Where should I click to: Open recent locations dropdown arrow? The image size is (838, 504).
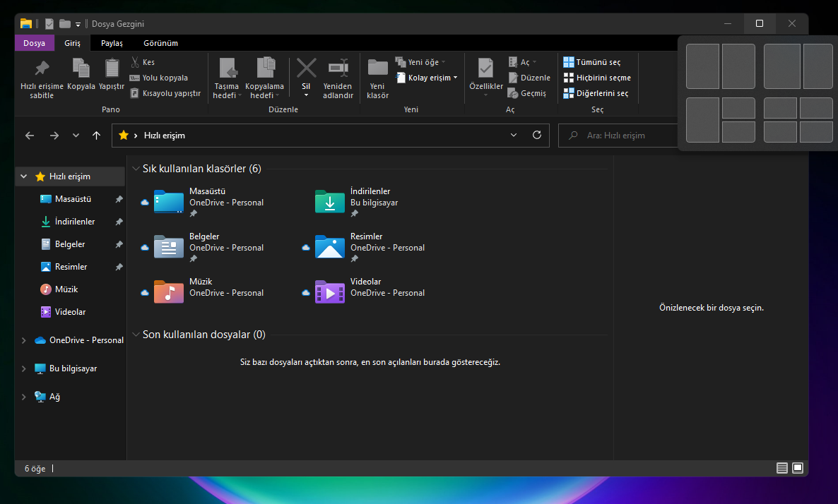point(76,136)
